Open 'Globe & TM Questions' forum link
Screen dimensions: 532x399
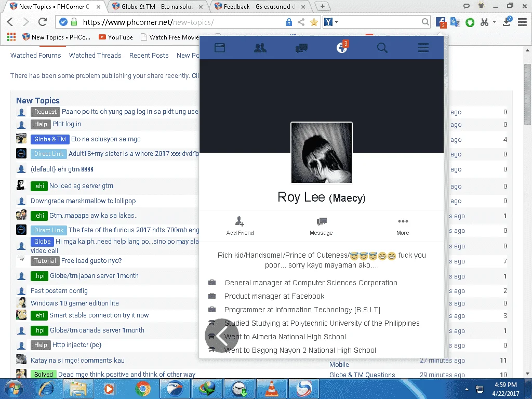[362, 375]
